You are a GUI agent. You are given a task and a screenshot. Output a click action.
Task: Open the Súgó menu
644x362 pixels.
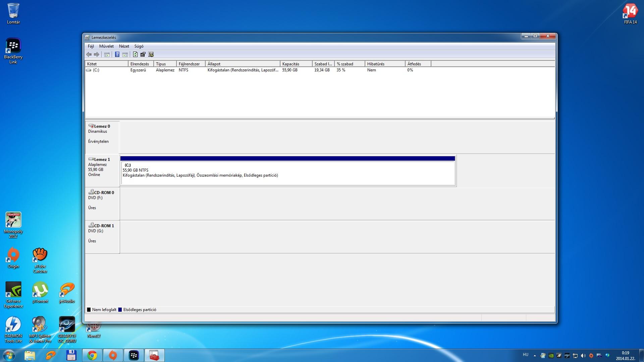pos(139,46)
